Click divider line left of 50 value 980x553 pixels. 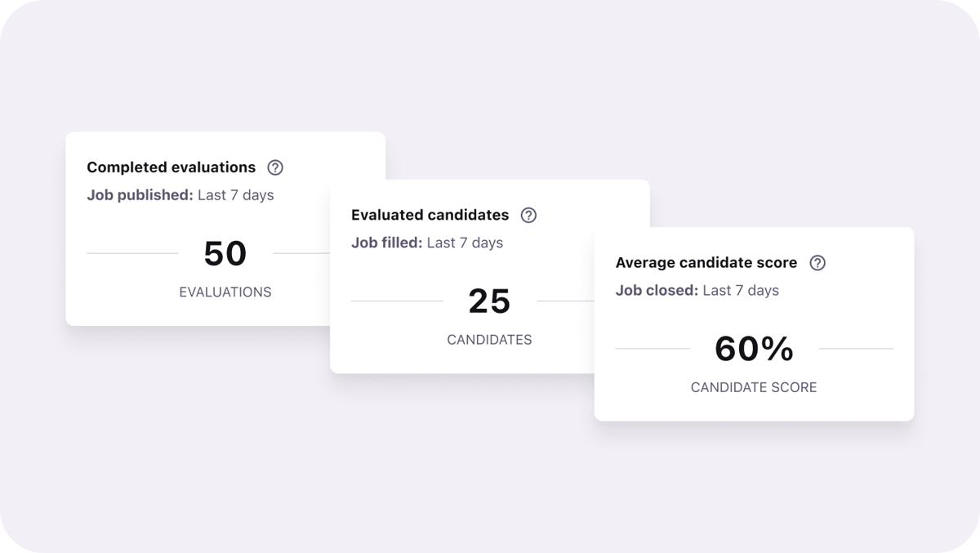click(x=132, y=253)
